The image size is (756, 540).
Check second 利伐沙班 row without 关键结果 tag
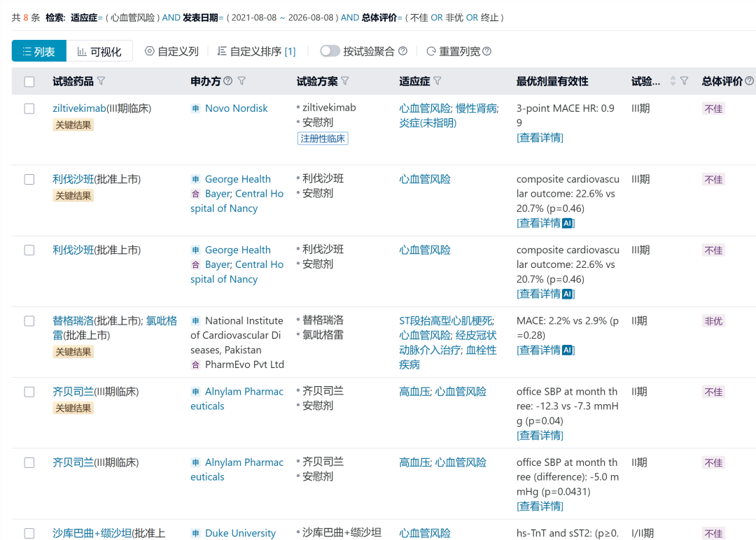[29, 250]
